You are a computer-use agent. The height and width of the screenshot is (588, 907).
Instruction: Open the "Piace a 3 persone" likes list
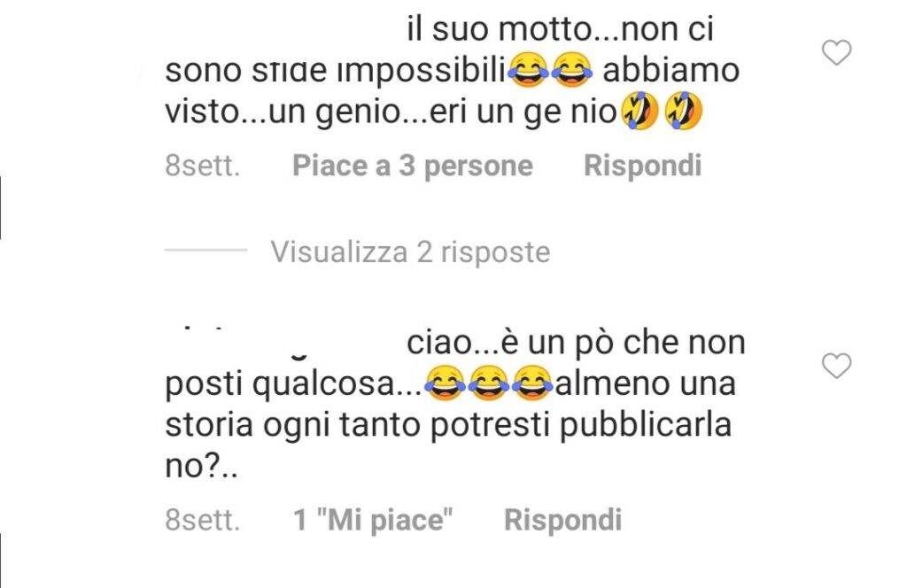(413, 166)
